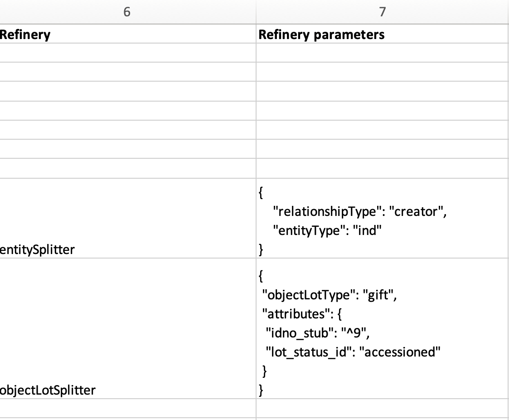
Task: Select second empty cell under "Refinery" header
Action: click(x=127, y=72)
